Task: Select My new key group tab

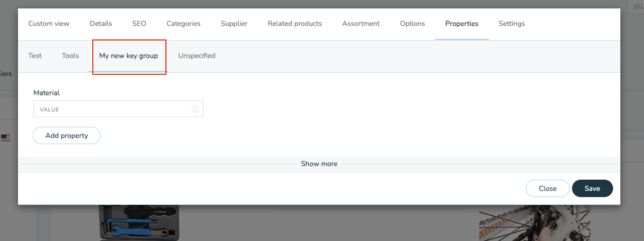Action: (129, 56)
